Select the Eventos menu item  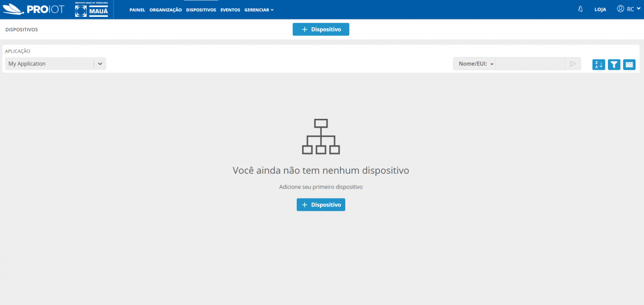(230, 10)
